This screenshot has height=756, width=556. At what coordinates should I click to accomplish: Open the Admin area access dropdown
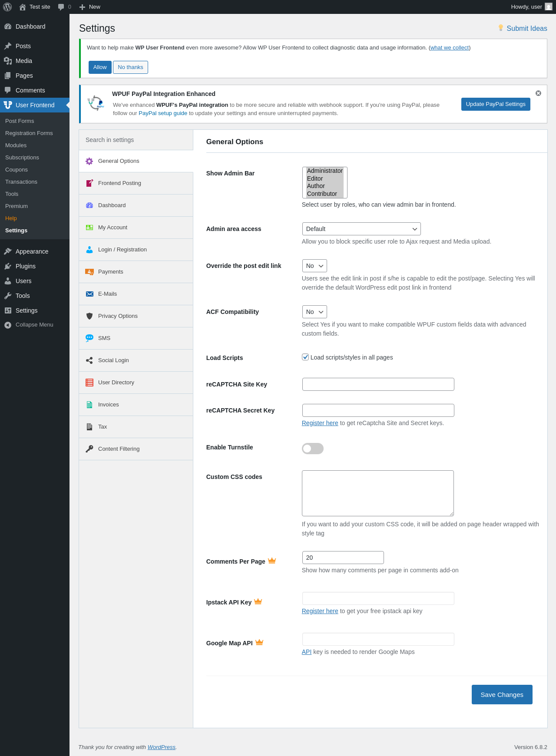[x=361, y=229]
